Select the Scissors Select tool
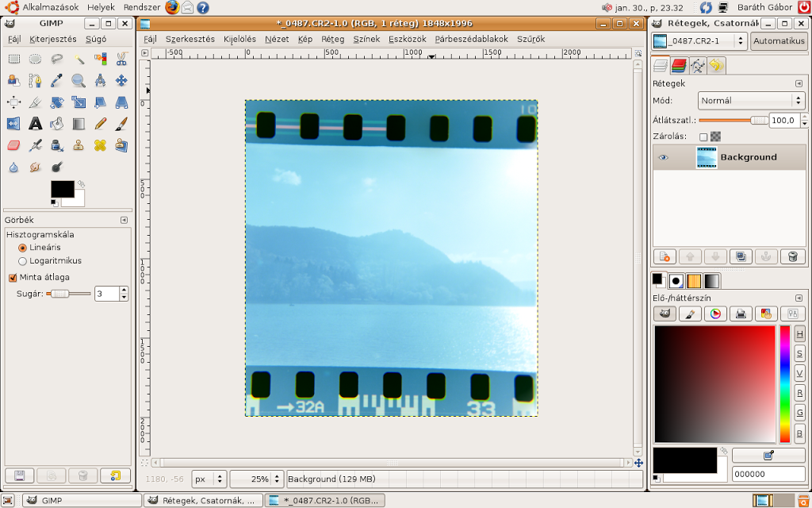The image size is (812, 508). 121,59
